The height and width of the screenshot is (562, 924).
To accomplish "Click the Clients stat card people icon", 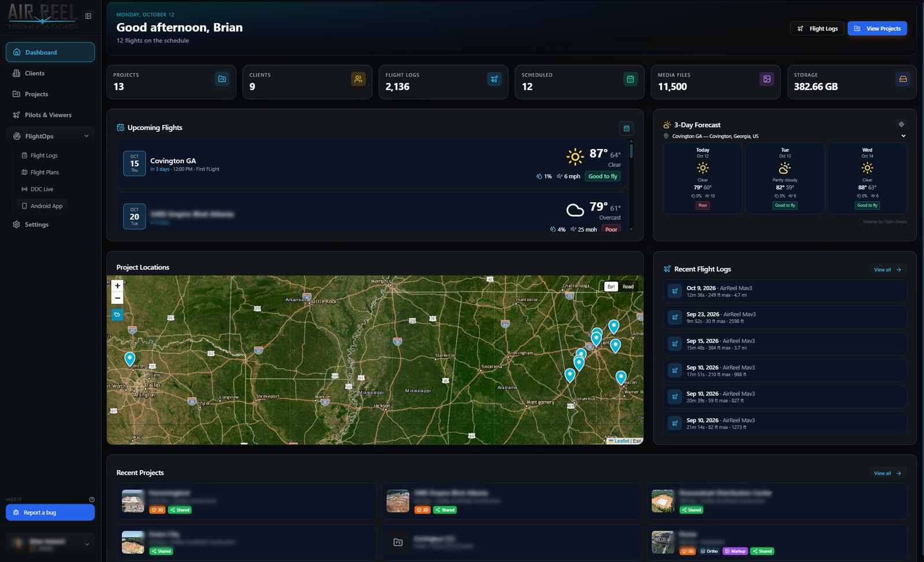I will (358, 79).
